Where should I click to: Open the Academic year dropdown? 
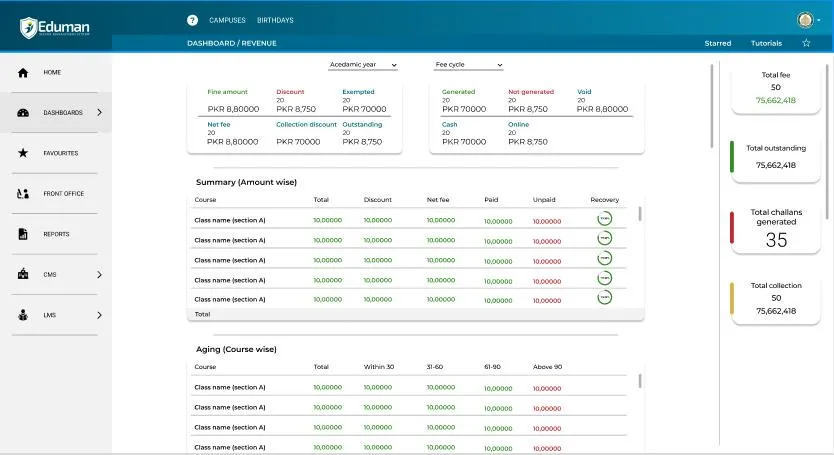[363, 65]
